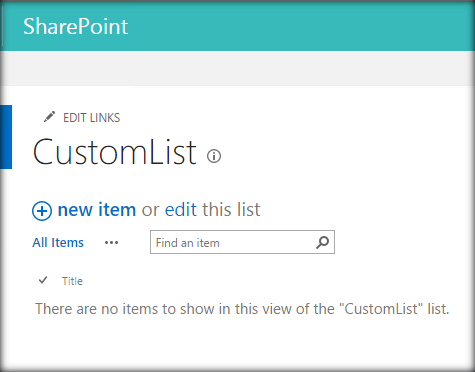Click the SharePoint header logo text
This screenshot has width=475, height=372.
(75, 27)
